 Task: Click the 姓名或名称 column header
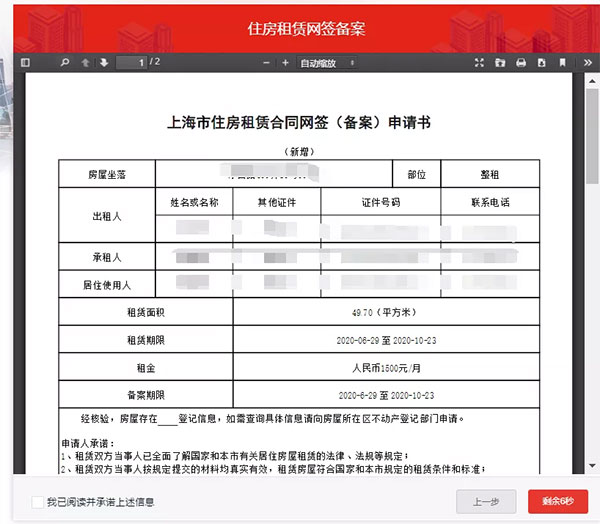tap(194, 202)
